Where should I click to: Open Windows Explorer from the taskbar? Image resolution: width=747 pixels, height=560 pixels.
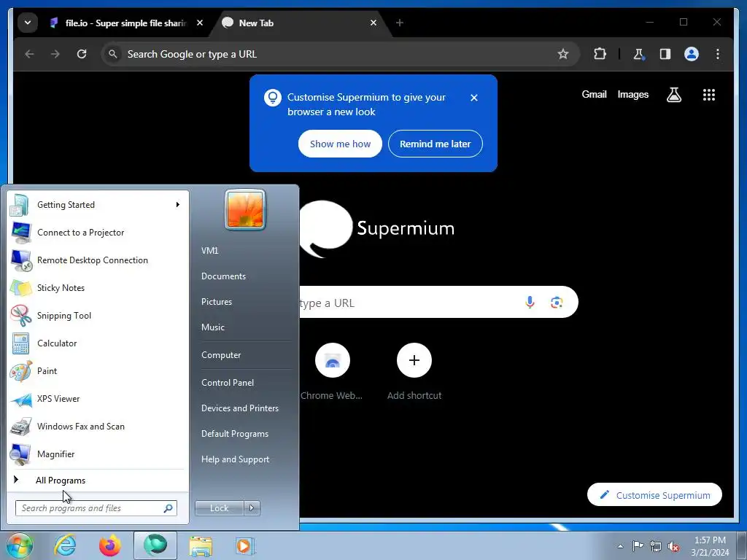click(x=201, y=545)
